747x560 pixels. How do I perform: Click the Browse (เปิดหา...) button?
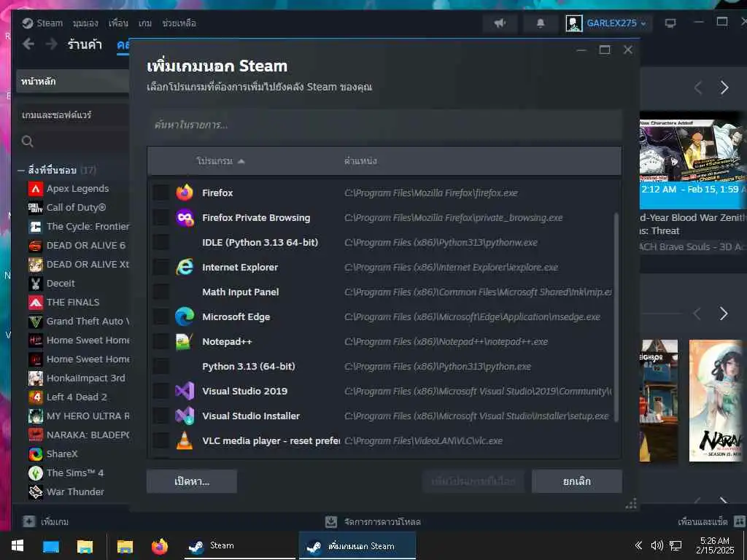192,481
